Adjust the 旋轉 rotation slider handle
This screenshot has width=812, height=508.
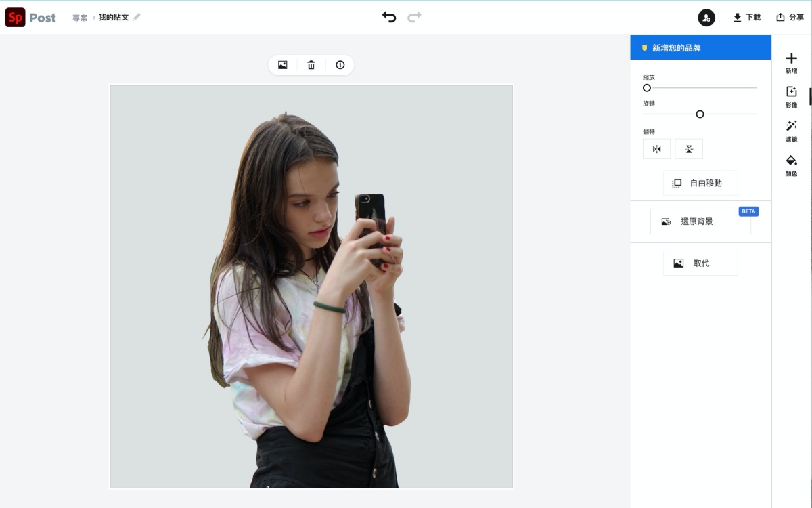click(x=700, y=114)
